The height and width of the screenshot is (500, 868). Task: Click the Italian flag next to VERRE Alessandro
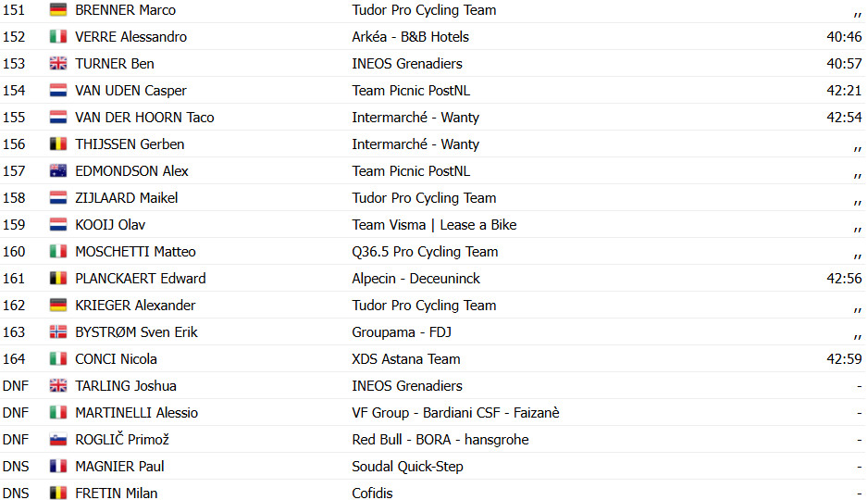pos(58,36)
